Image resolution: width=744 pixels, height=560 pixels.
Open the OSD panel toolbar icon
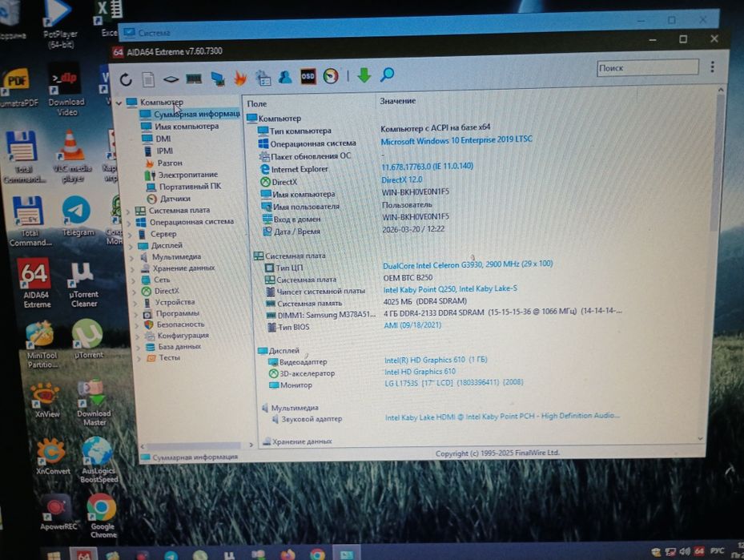pos(308,76)
